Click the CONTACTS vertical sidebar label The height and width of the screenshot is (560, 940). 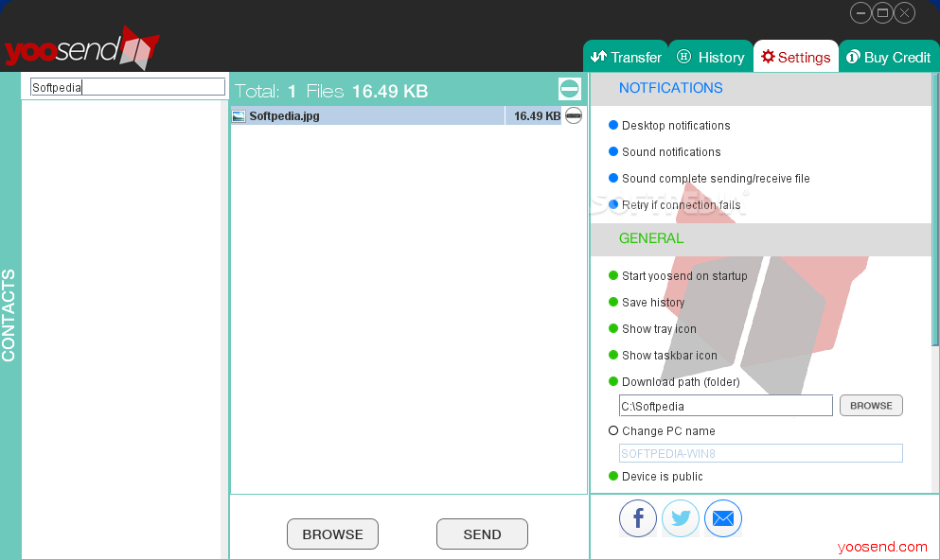point(9,315)
